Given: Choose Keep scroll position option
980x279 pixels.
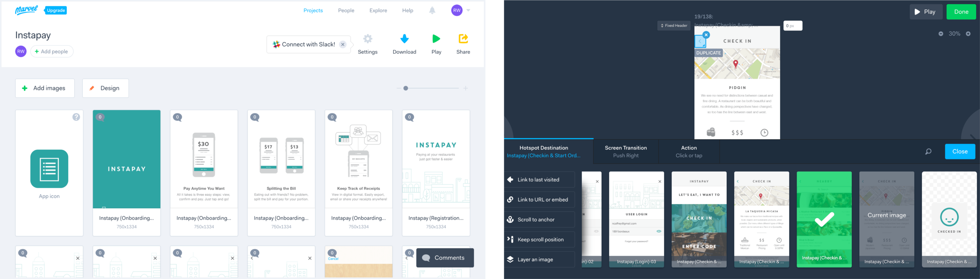Looking at the screenshot, I should pyautogui.click(x=539, y=239).
